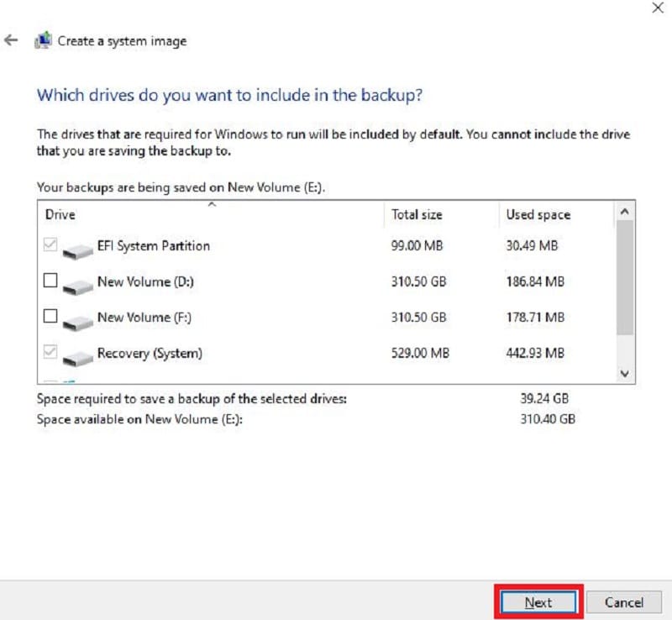Check the New Volume (F:) checkbox

pyautogui.click(x=50, y=316)
